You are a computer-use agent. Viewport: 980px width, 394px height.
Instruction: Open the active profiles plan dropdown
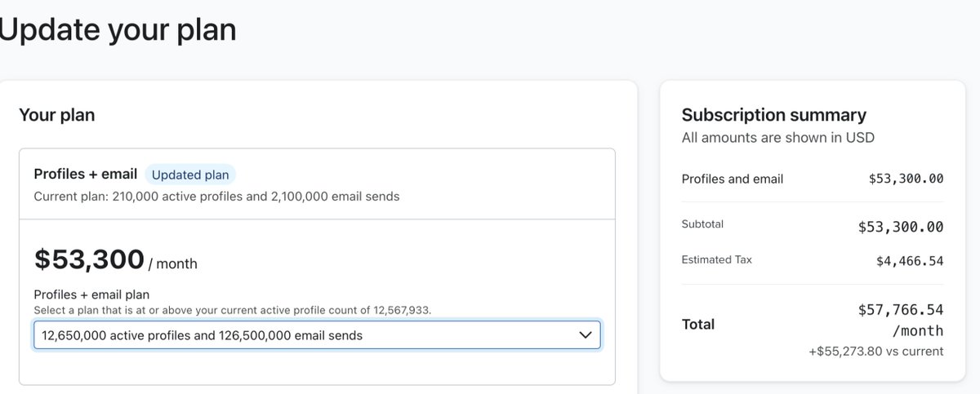(x=317, y=335)
